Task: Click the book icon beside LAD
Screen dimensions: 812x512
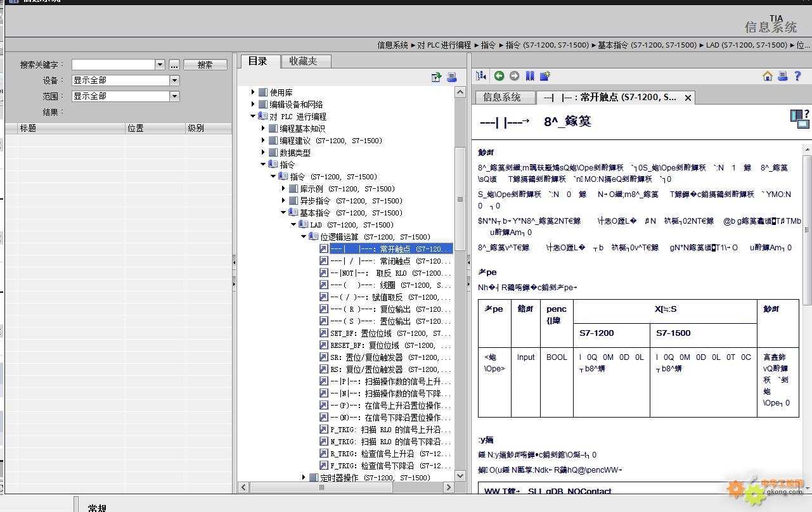Action: tap(304, 225)
